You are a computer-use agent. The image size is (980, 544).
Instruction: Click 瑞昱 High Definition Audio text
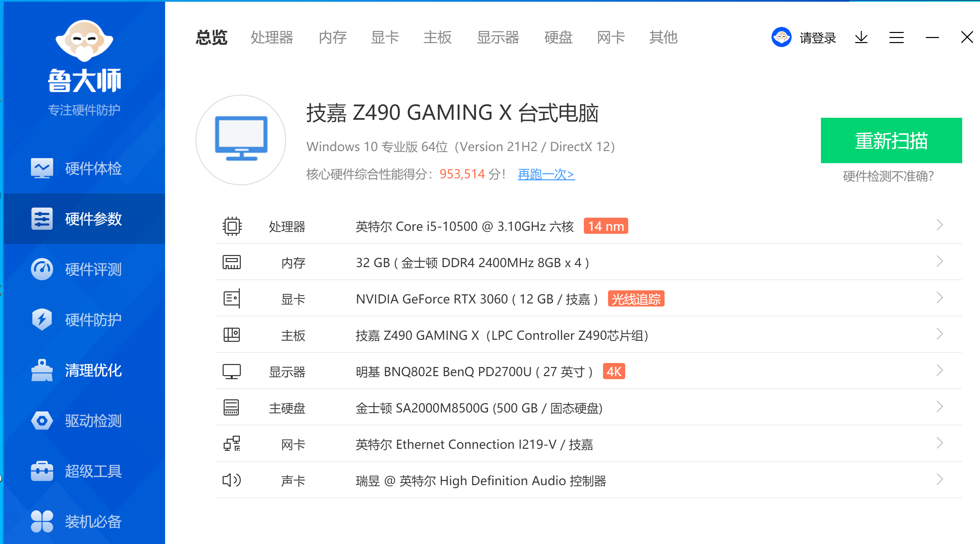pyautogui.click(x=481, y=481)
